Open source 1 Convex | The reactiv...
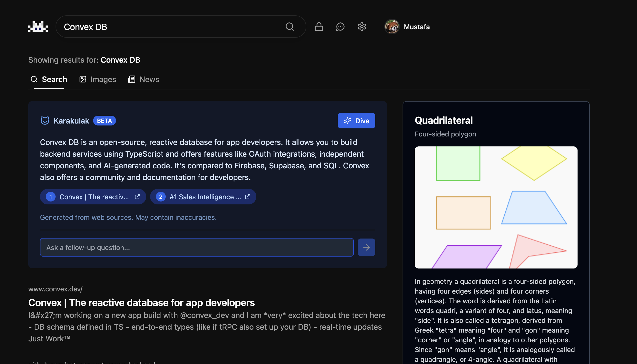 [93, 197]
